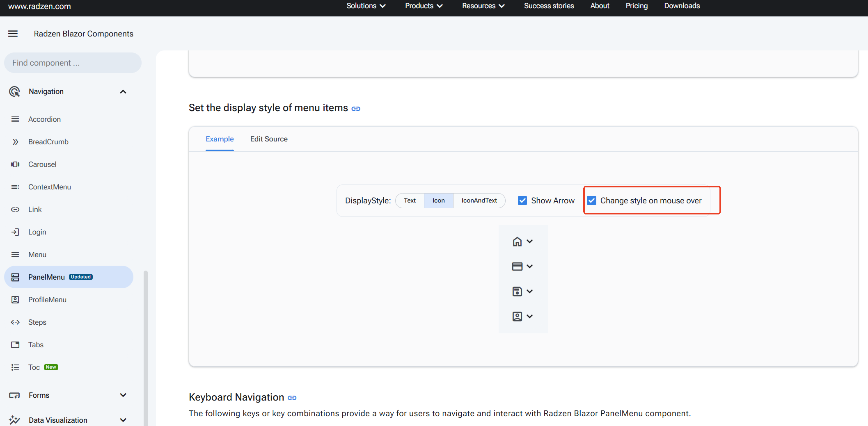
Task: Click the home icon in panel menu
Action: pos(517,241)
